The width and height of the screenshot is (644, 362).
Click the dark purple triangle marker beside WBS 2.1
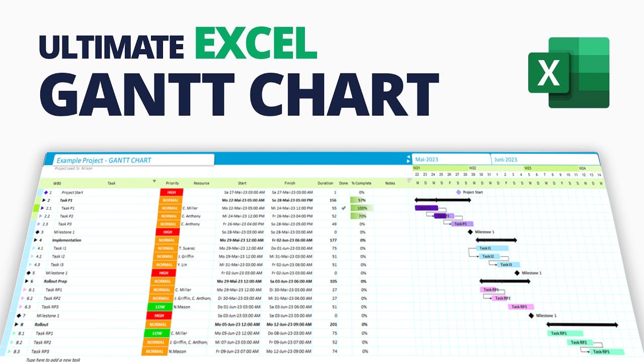pos(42,208)
